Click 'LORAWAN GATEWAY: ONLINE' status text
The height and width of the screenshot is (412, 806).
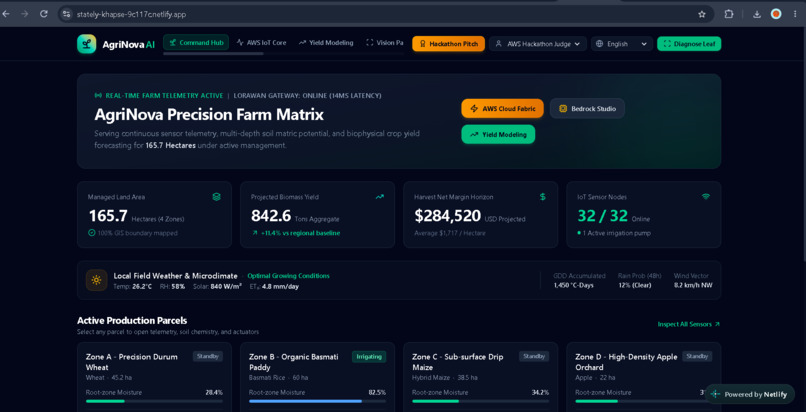[307, 96]
